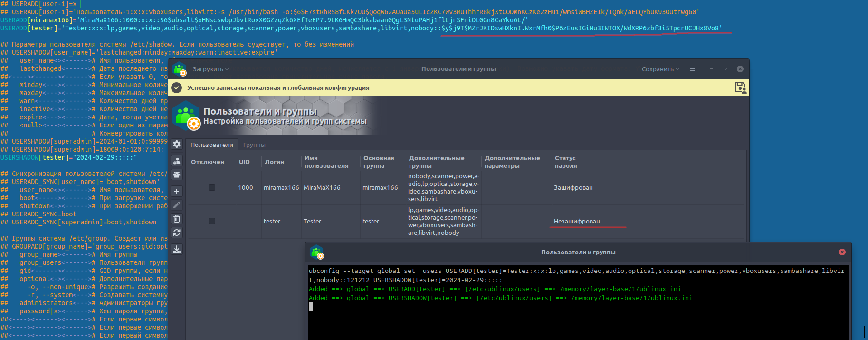Viewport: 868px width, 340px height.
Task: Switch to the Группы tab
Action: click(254, 145)
